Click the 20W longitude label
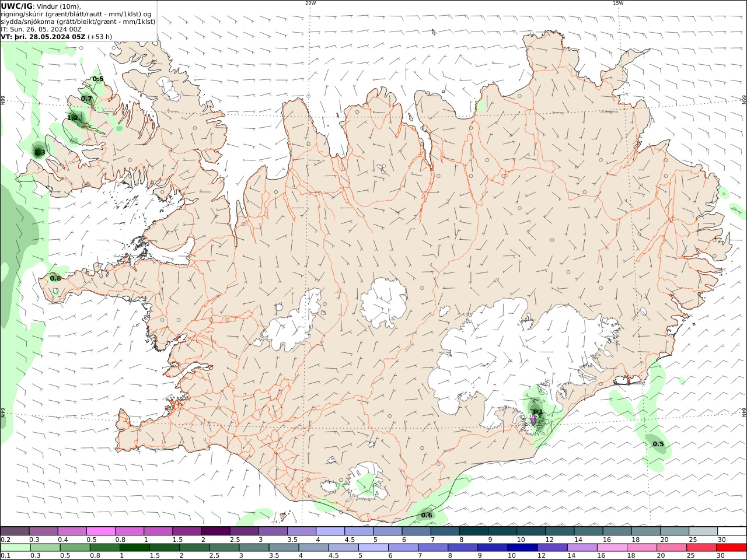This screenshot has height=560, width=747. [x=310, y=3]
